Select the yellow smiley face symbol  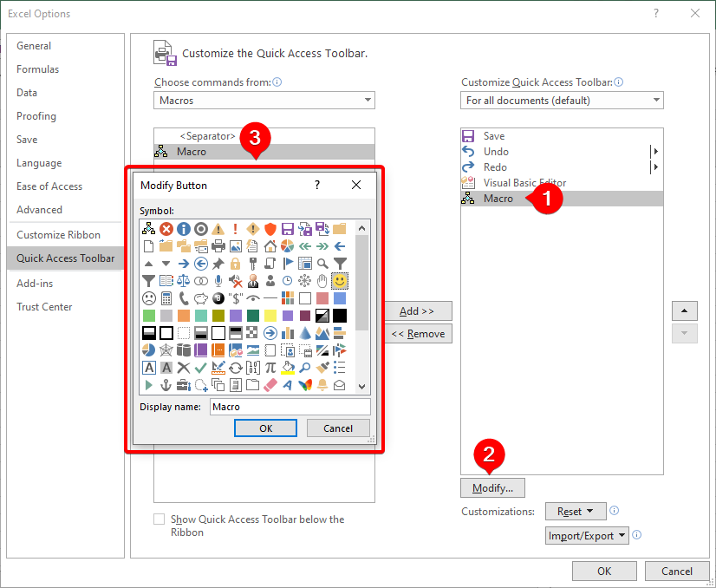tap(340, 280)
